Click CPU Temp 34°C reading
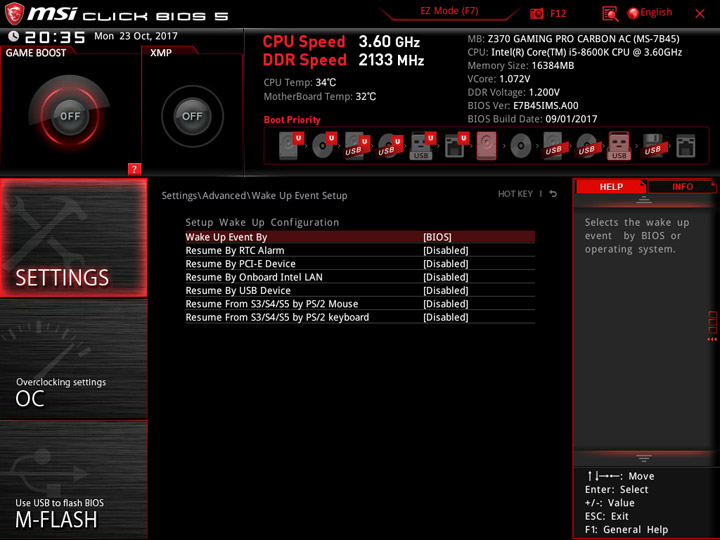This screenshot has width=720, height=540. 300,83
